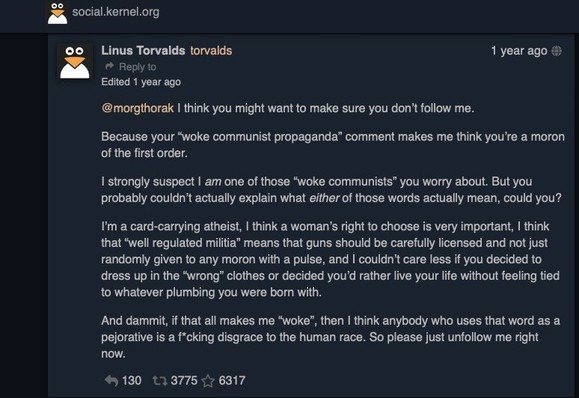Reply using the arrow icon below post

111,380
